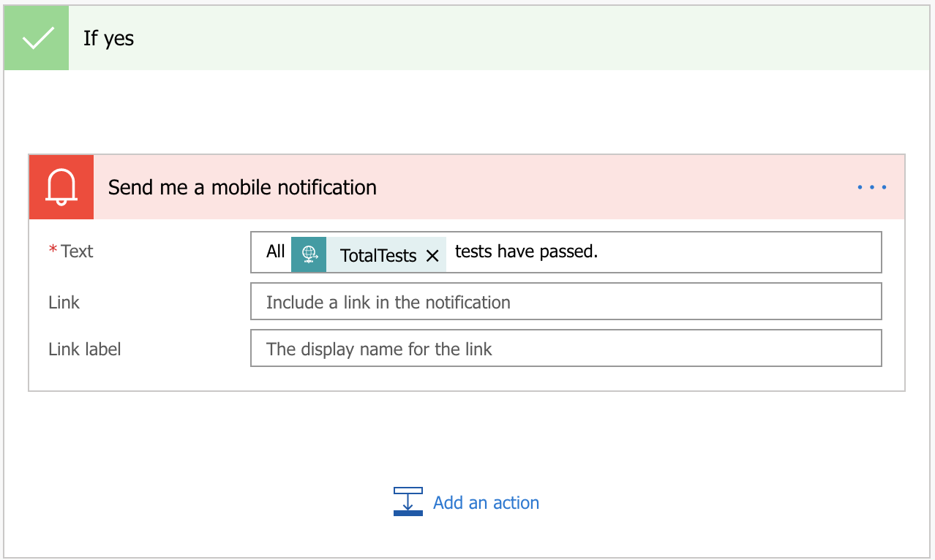935x560 pixels.
Task: Click the 'Link label' field label
Action: click(x=85, y=349)
